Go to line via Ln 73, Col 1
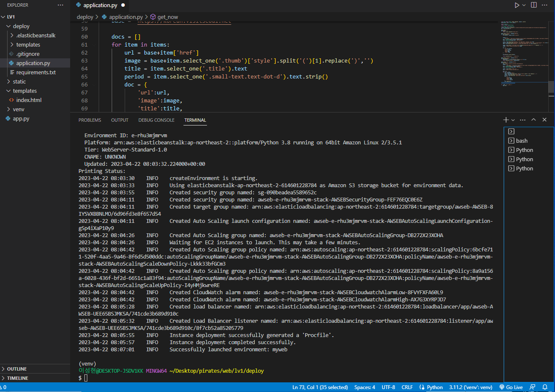This screenshot has width=555, height=392. (320, 387)
